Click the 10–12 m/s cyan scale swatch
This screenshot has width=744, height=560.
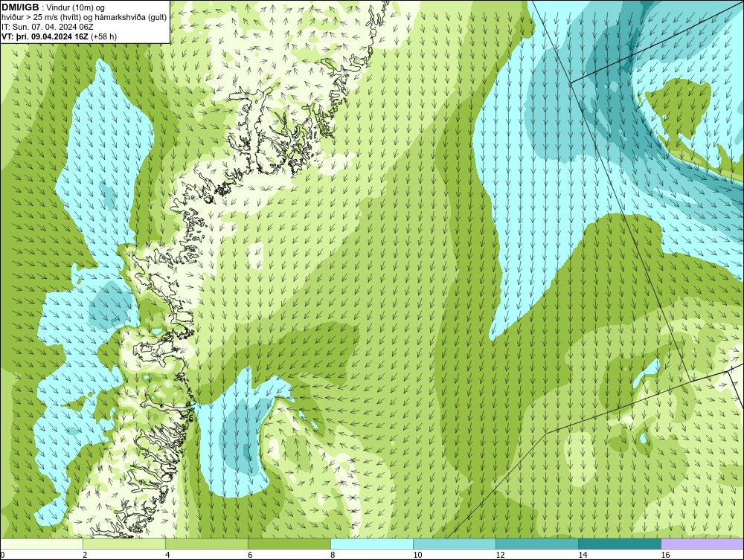455,544
